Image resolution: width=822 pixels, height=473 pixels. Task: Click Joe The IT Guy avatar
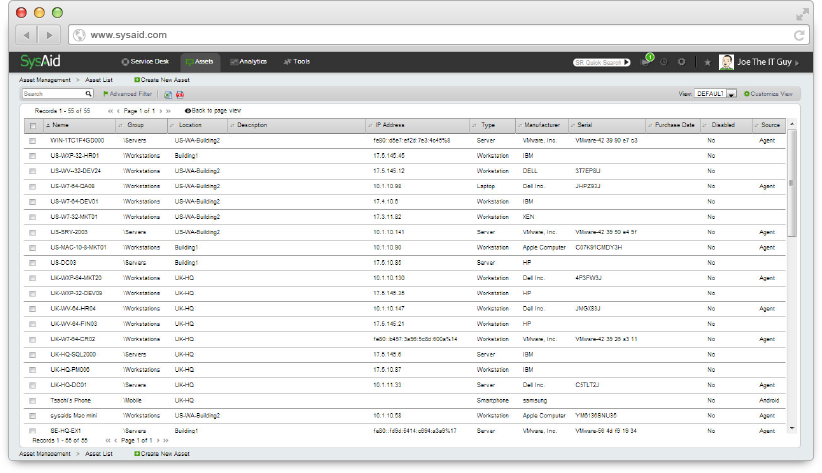coord(726,62)
